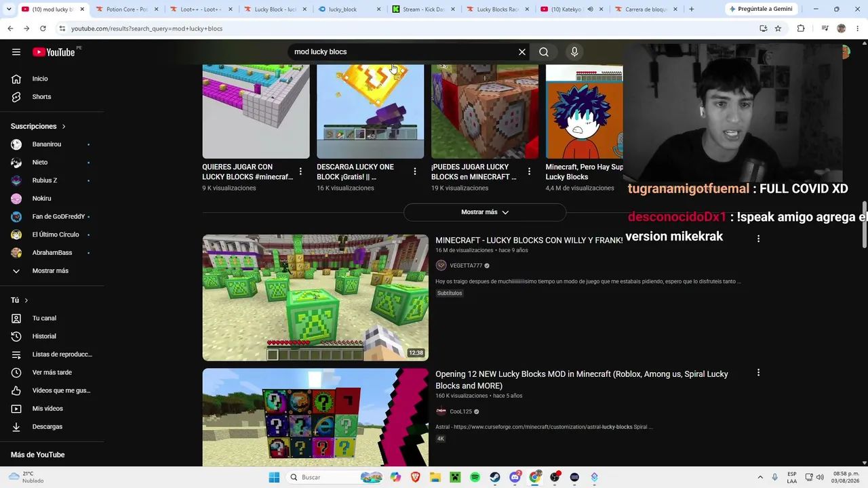
Task: Open the Subtítulos badge on VEGETTA777 video
Action: pos(450,293)
